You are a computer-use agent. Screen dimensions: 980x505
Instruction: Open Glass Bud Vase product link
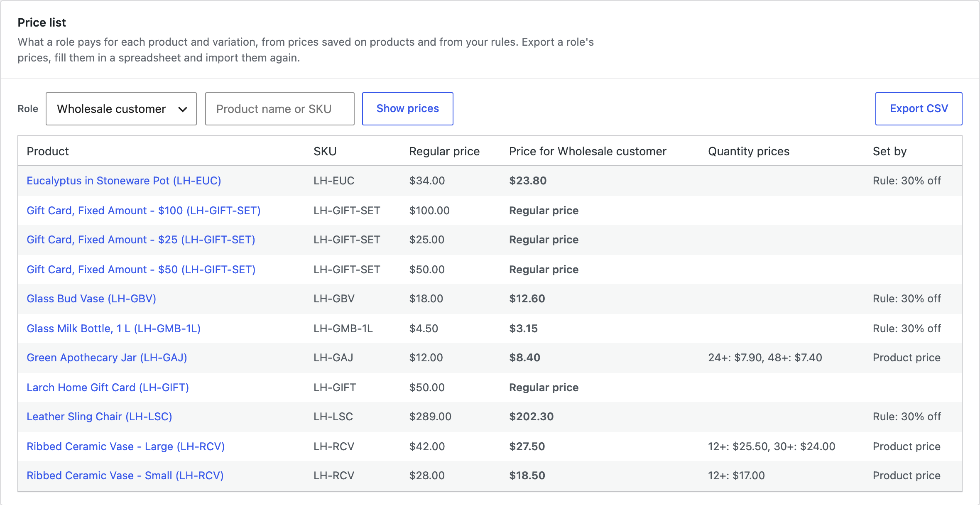click(91, 299)
